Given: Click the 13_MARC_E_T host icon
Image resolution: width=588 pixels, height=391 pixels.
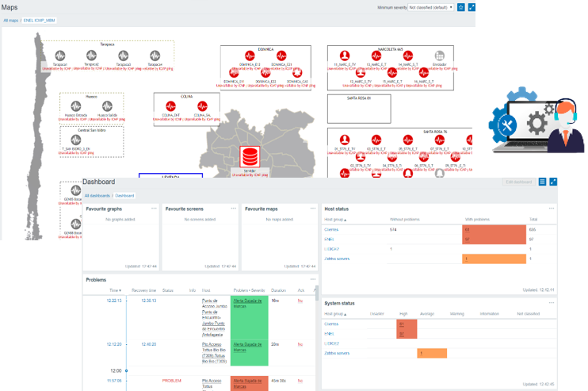Looking at the screenshot, I should [x=376, y=56].
